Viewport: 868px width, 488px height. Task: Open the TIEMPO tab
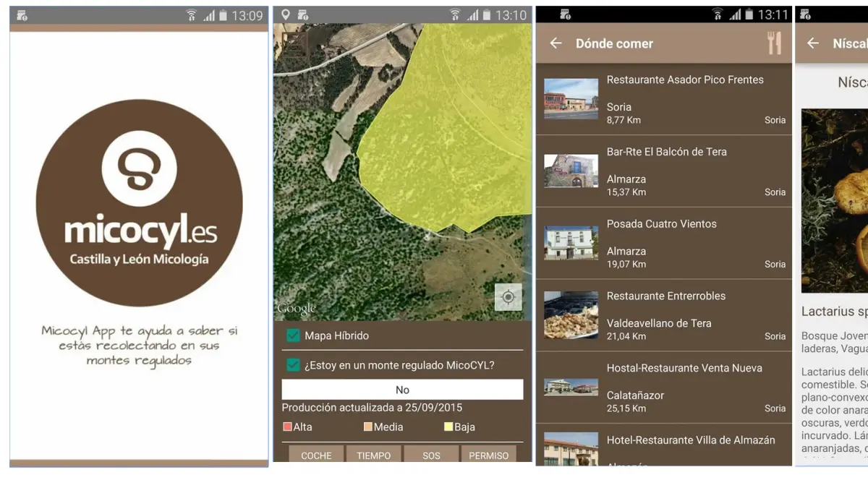[x=373, y=455]
